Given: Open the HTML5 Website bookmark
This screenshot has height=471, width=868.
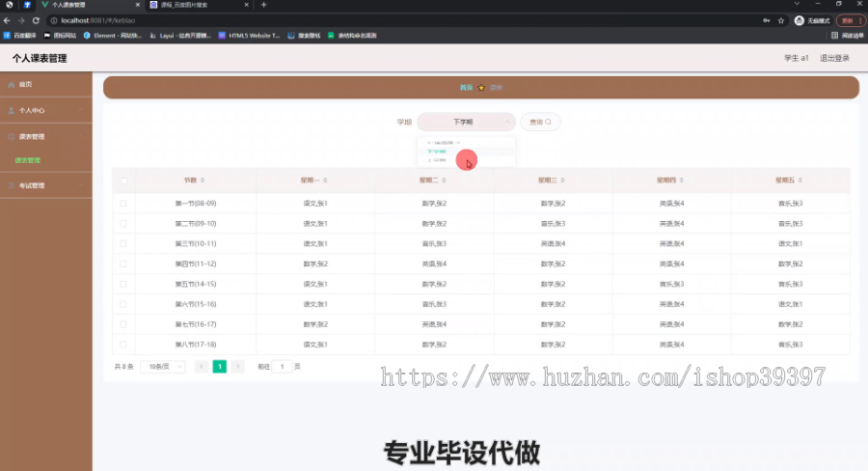Looking at the screenshot, I should tap(250, 36).
